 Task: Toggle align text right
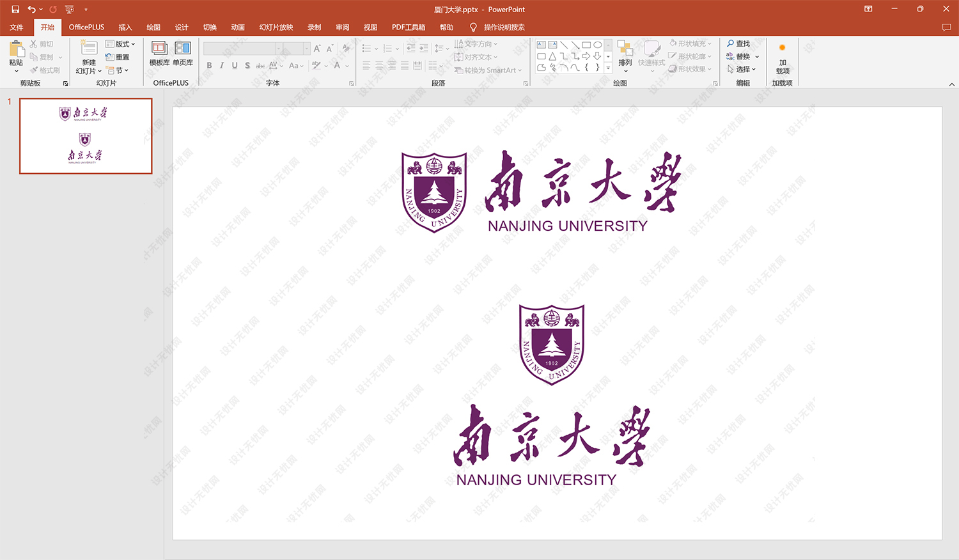tap(392, 65)
